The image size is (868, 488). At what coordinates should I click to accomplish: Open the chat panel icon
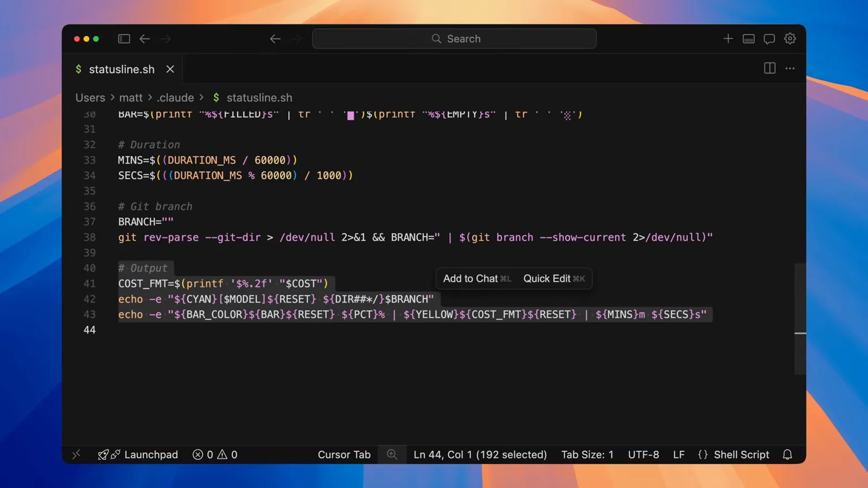tap(769, 38)
